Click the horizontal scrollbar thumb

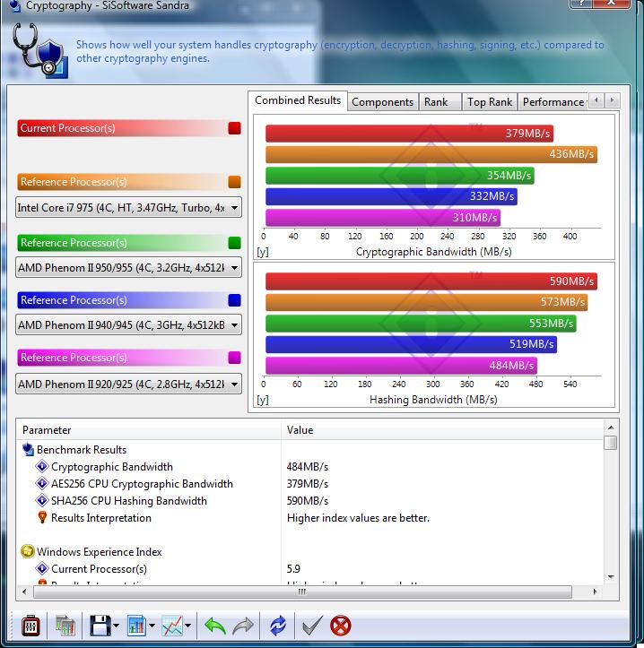point(302,592)
